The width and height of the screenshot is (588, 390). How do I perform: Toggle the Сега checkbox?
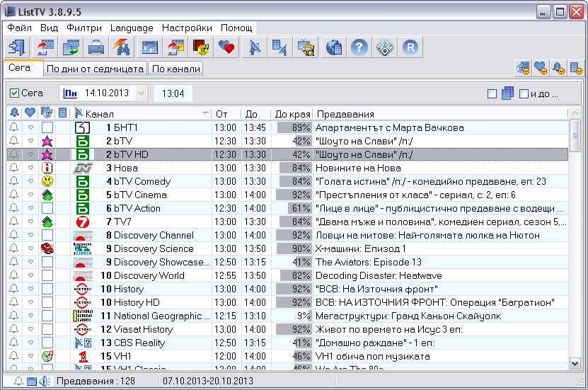[x=14, y=93]
